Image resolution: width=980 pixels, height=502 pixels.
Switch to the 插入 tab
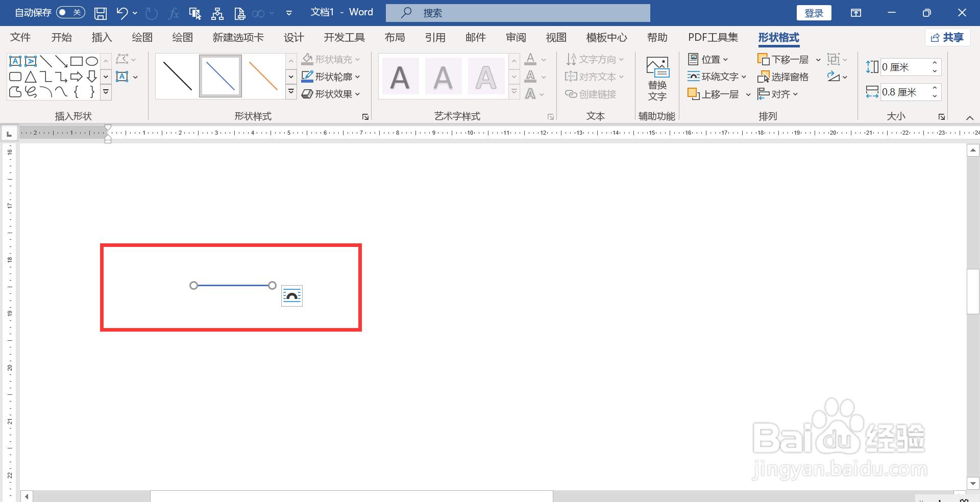pyautogui.click(x=102, y=37)
